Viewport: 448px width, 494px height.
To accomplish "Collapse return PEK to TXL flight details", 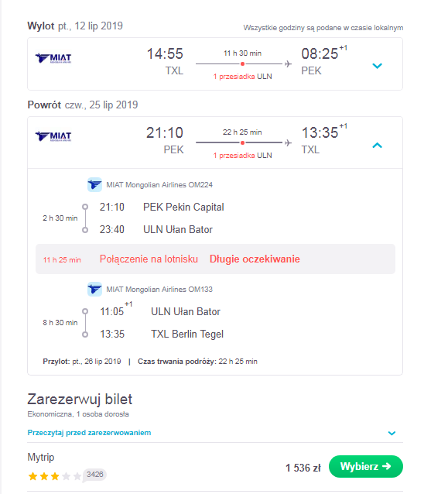I will click(x=377, y=146).
